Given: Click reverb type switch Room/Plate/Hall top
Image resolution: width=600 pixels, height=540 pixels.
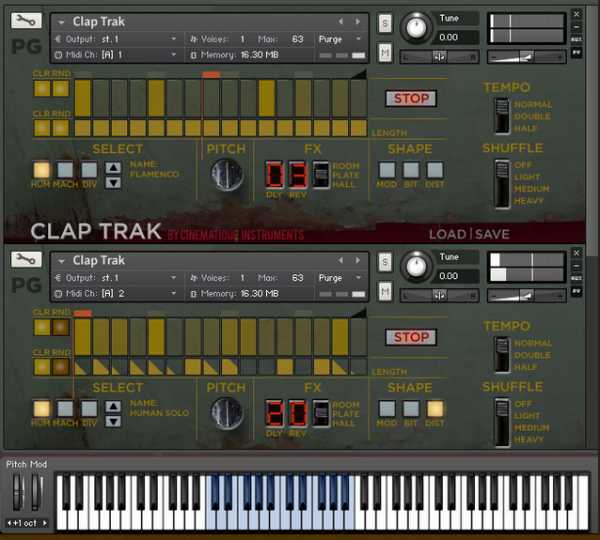Looking at the screenshot, I should (321, 175).
